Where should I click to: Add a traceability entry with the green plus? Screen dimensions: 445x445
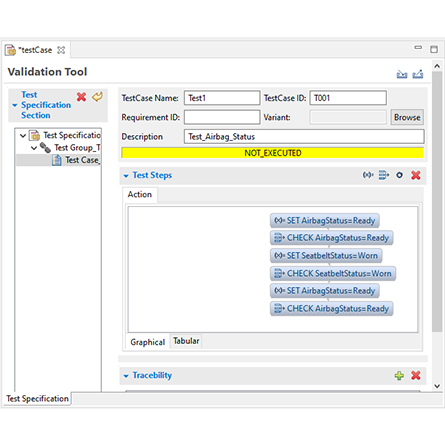[x=399, y=376]
